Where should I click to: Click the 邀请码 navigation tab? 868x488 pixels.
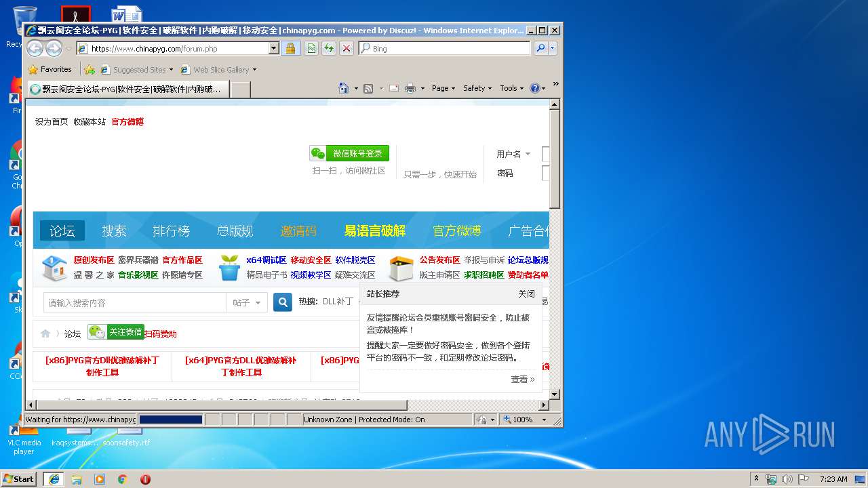coord(298,230)
